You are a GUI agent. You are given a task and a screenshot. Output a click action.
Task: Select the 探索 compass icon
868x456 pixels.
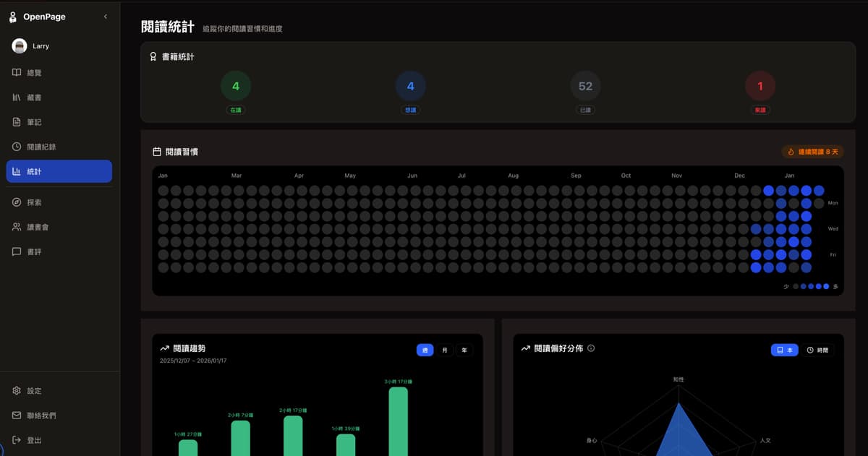click(x=17, y=202)
